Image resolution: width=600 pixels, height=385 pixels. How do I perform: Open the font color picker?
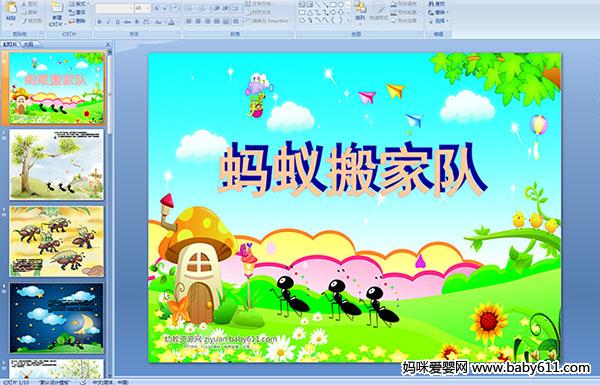[x=171, y=22]
